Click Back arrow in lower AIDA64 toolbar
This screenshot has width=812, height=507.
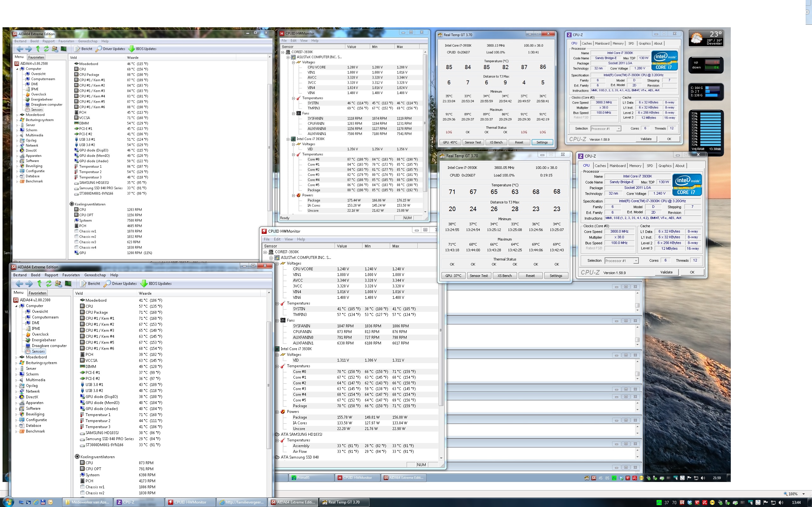click(x=19, y=284)
